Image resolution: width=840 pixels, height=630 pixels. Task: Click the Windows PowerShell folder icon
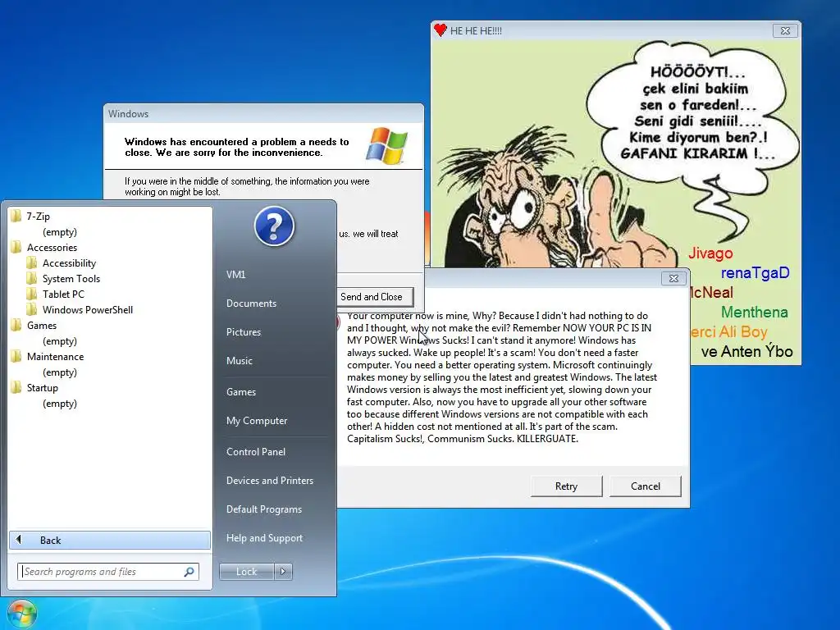click(x=32, y=309)
